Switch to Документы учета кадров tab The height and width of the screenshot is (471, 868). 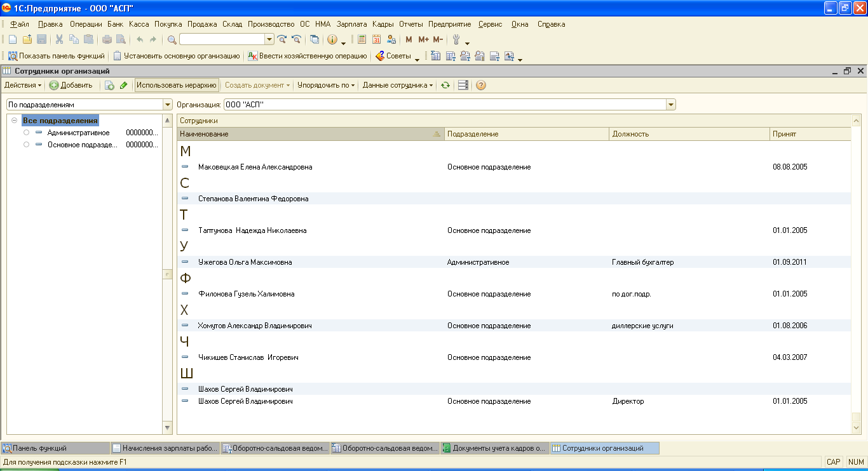point(494,448)
